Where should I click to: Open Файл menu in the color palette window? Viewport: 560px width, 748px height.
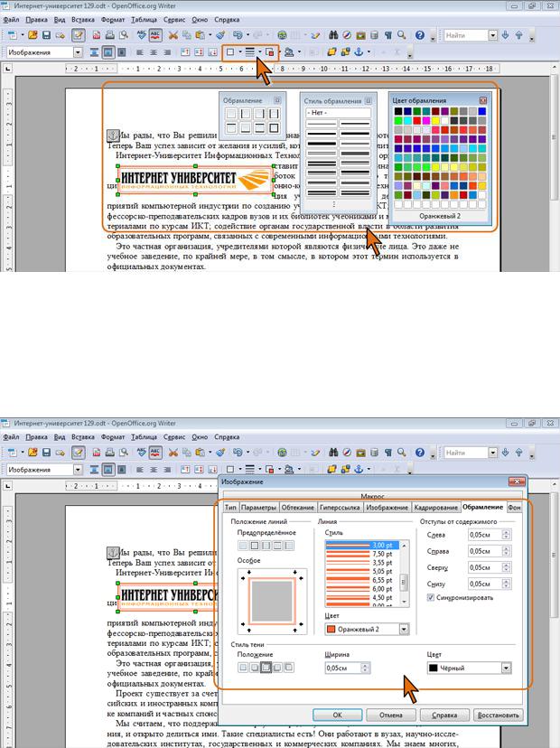(11, 20)
